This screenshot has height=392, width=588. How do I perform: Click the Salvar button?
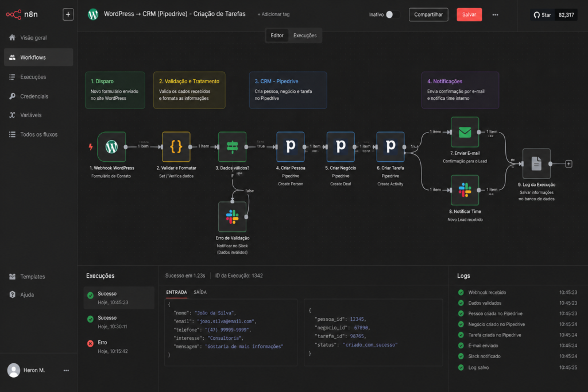469,14
